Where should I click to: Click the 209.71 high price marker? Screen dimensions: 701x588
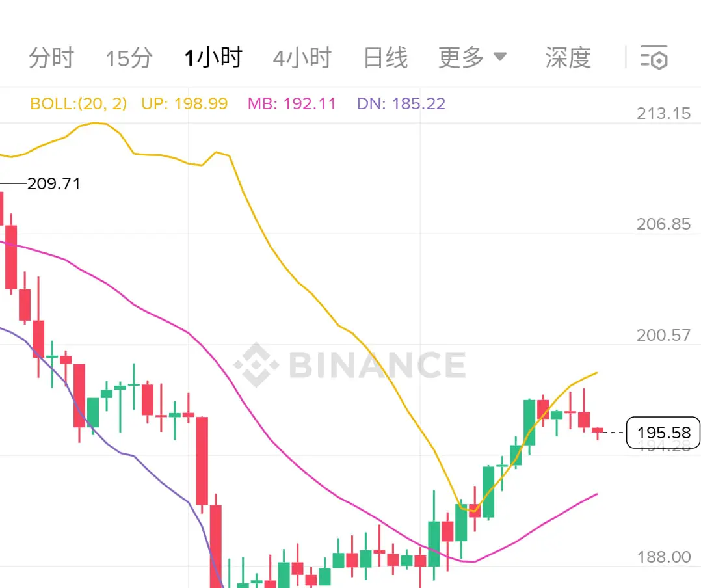click(x=53, y=183)
